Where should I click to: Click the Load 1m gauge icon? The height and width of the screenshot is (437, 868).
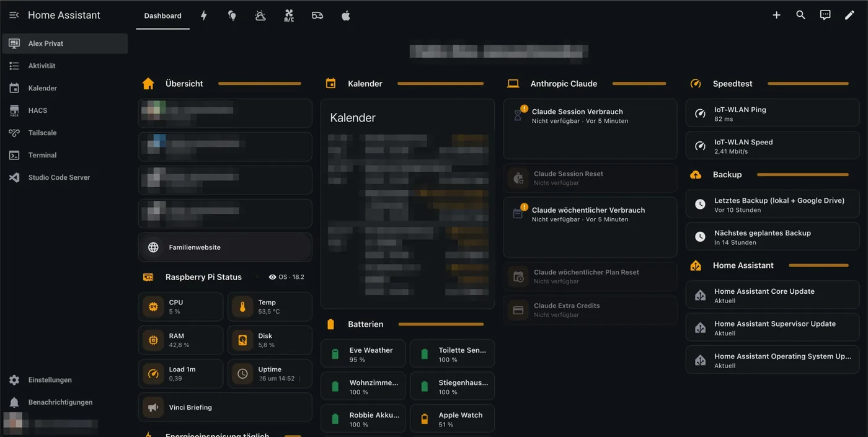tap(153, 374)
